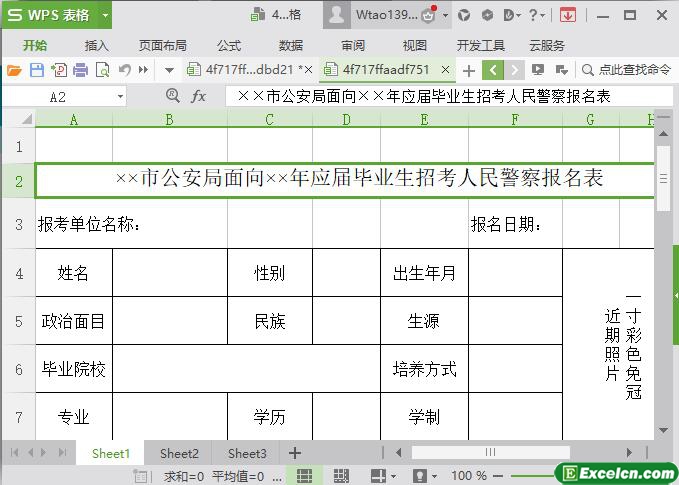The height and width of the screenshot is (485, 679).
Task: Expand the arrow beside WPS 表格 logo
Action: [105, 16]
